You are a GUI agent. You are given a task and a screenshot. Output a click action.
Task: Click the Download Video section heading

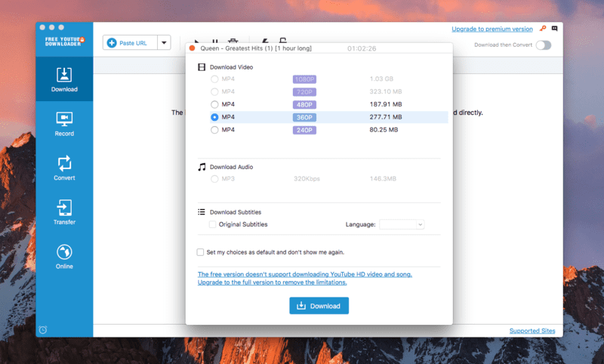(231, 67)
